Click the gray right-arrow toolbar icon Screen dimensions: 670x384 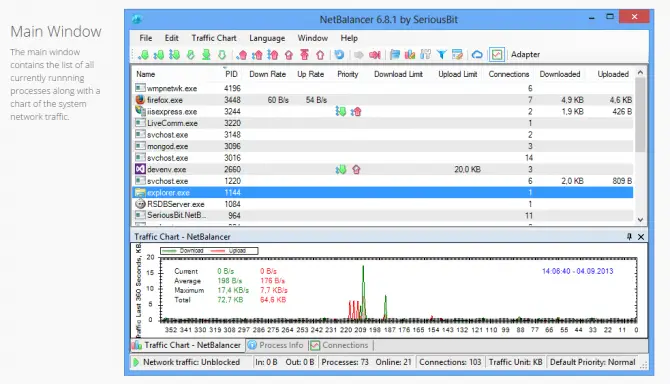click(359, 55)
